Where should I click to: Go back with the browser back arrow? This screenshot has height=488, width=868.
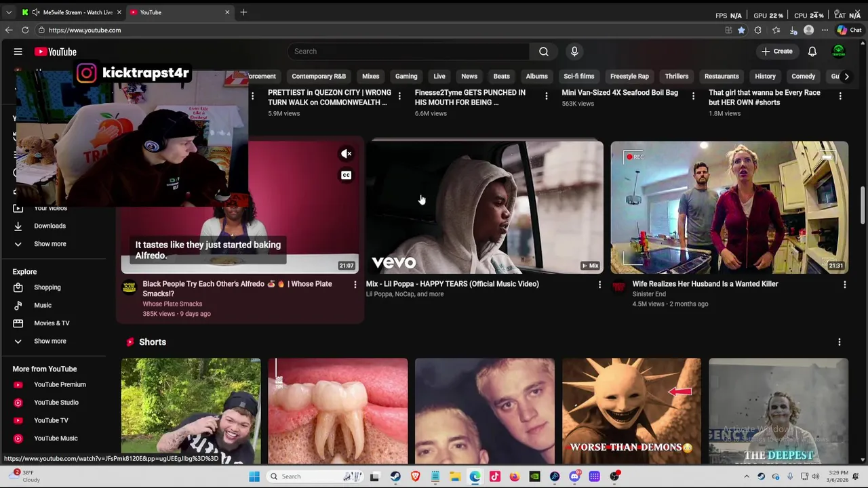[x=8, y=30]
